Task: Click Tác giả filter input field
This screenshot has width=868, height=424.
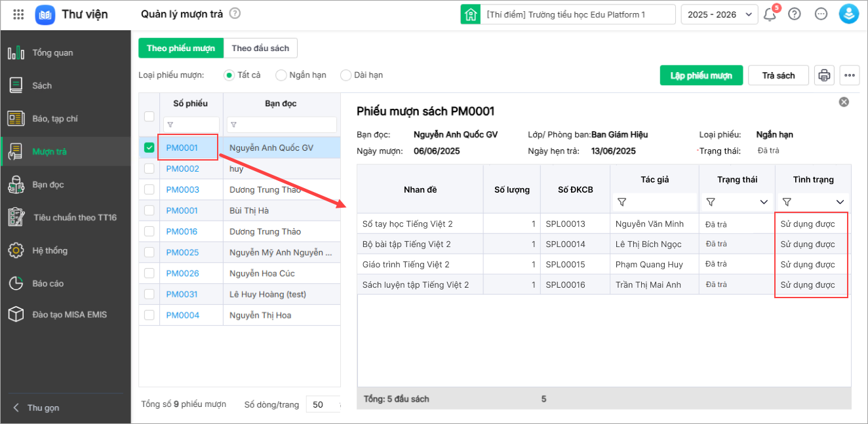Action: 654,202
